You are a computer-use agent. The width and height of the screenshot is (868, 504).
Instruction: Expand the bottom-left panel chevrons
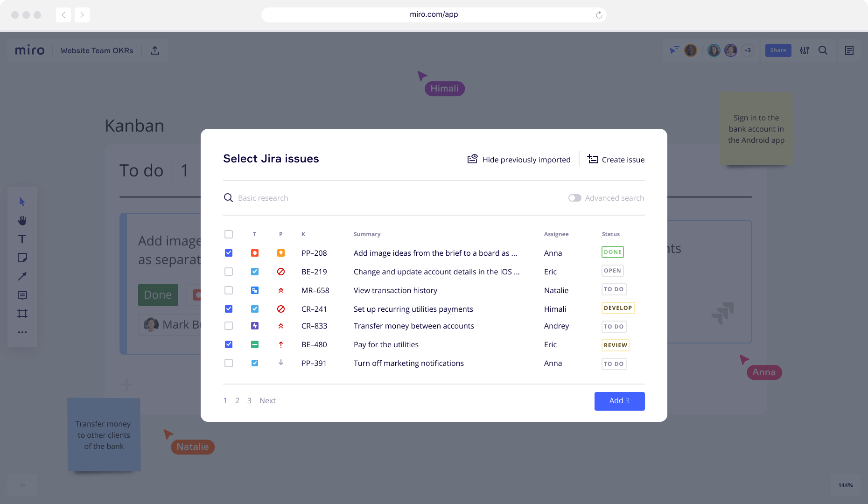pyautogui.click(x=22, y=485)
